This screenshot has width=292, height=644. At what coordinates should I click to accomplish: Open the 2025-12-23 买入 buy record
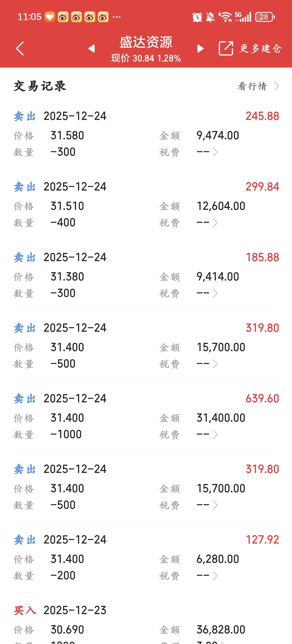(x=146, y=618)
